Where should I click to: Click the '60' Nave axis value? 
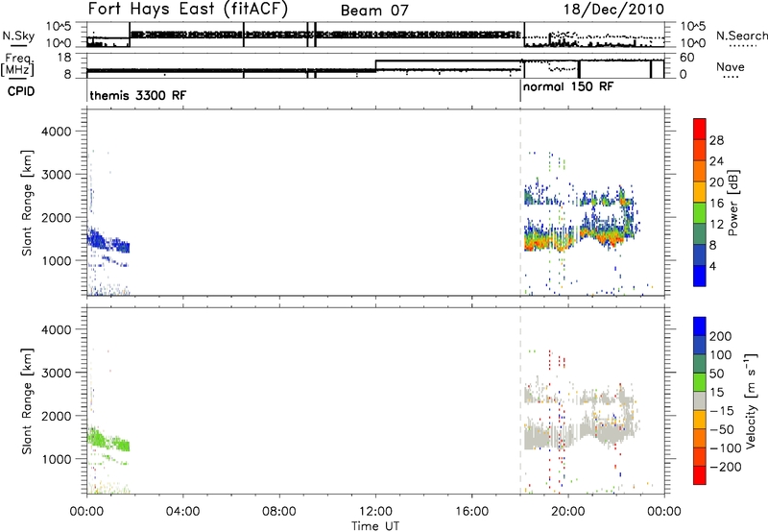[x=686, y=58]
